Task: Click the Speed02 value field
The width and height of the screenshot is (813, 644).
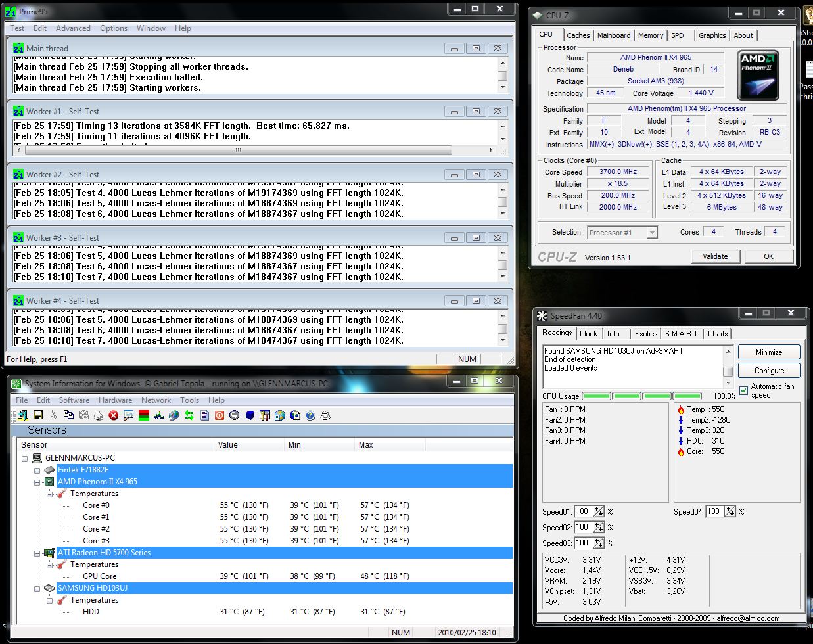Action: 583,528
